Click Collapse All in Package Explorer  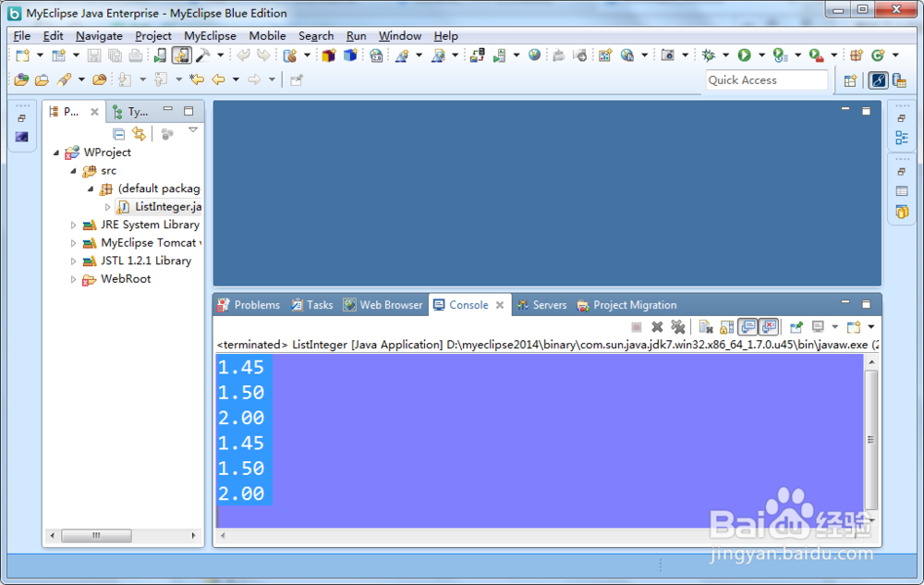pyautogui.click(x=118, y=134)
